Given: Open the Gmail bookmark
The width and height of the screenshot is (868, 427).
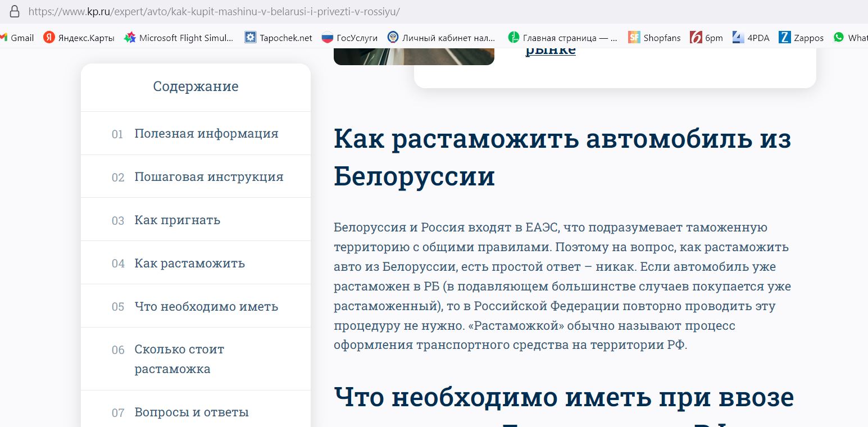Looking at the screenshot, I should (x=17, y=38).
